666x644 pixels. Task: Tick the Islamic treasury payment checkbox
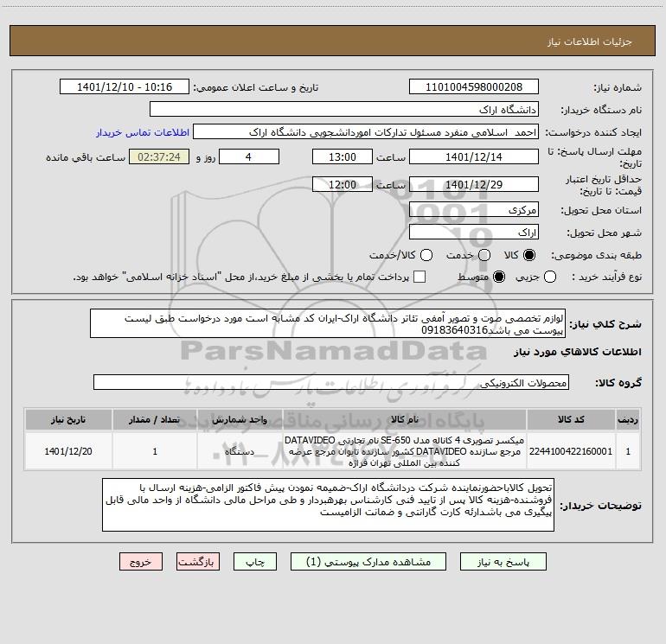[x=419, y=277]
